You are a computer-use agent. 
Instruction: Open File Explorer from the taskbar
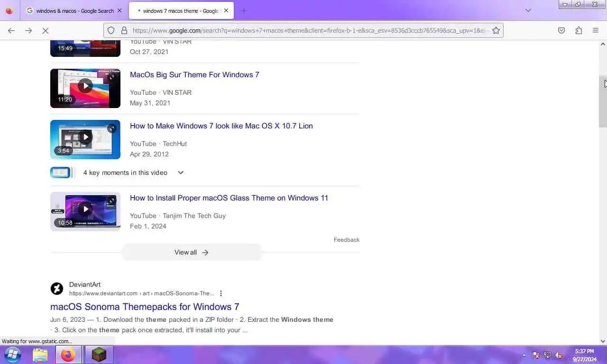(x=40, y=355)
